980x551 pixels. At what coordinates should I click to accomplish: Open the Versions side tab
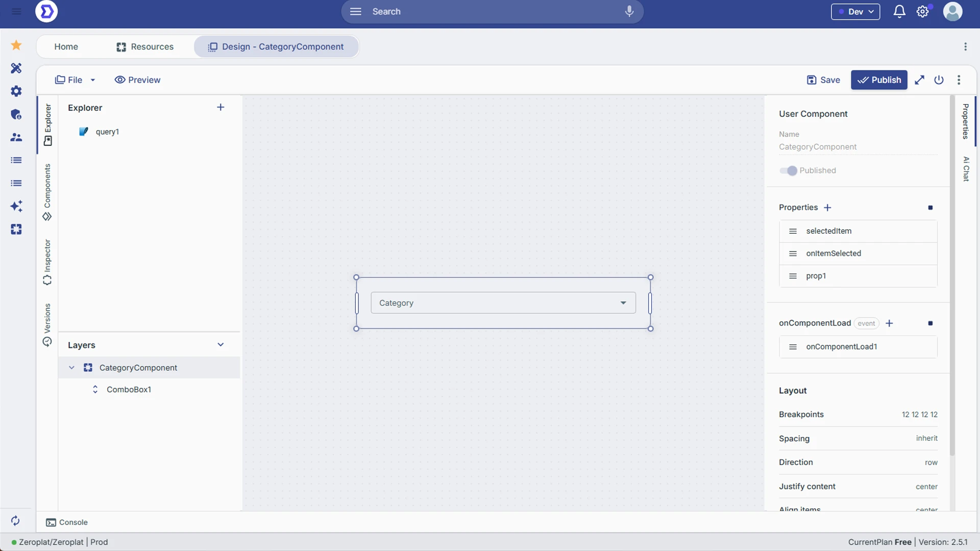[47, 324]
